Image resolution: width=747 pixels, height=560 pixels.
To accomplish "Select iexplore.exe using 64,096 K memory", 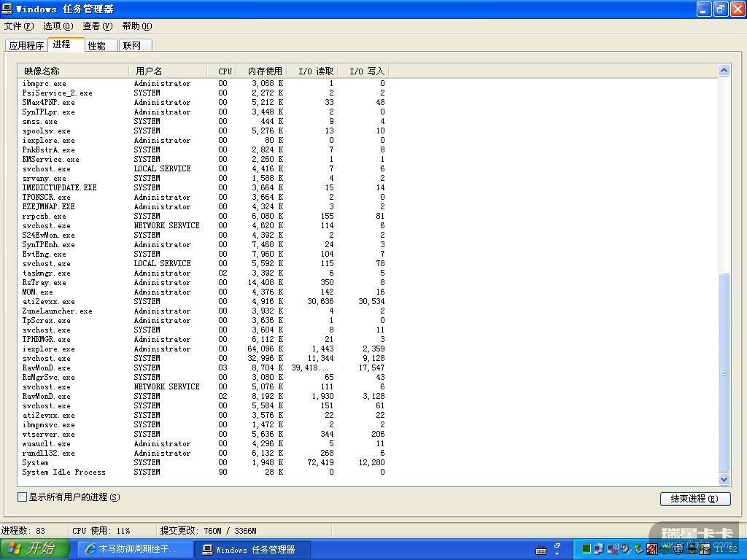I will coord(204,349).
